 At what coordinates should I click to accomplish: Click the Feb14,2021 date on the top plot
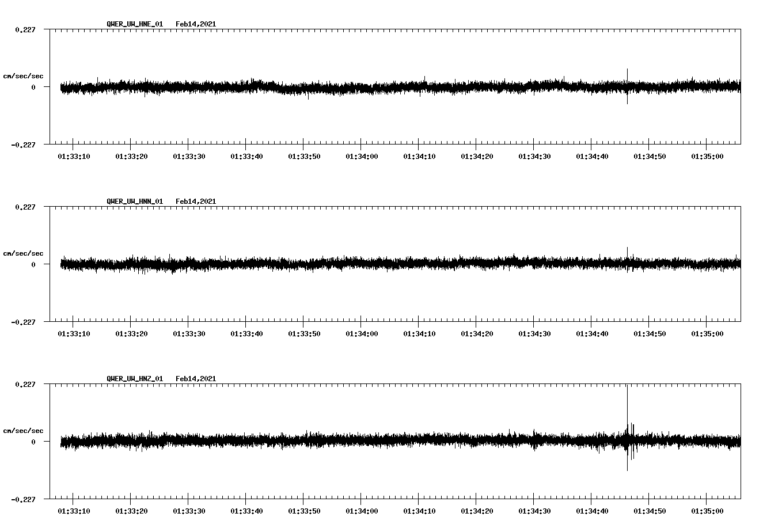tap(196, 24)
